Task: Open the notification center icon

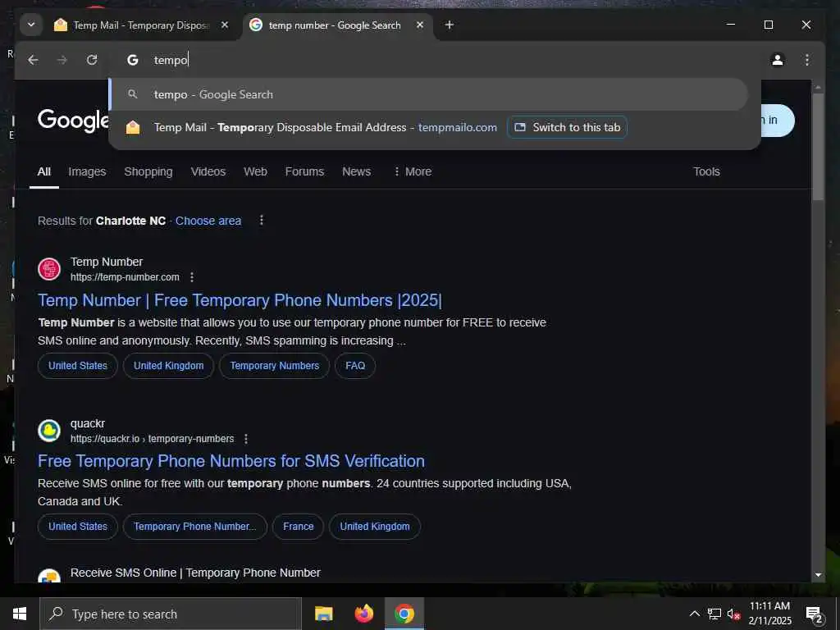Action: tap(814, 614)
